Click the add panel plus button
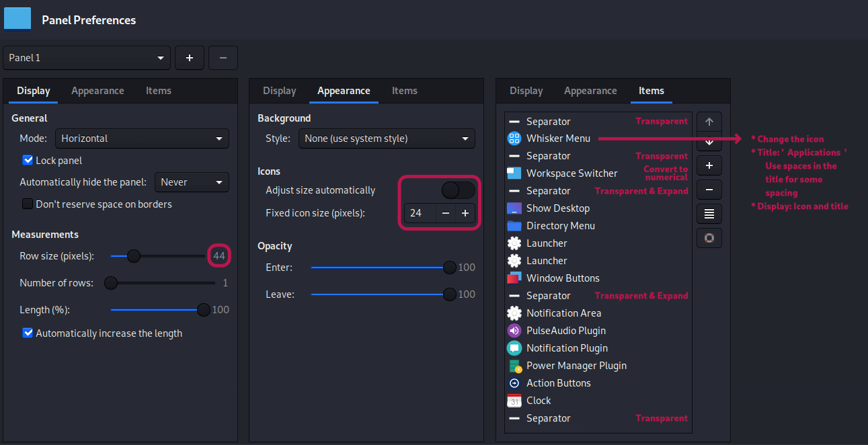Viewport: 868px width, 445px height. 189,58
